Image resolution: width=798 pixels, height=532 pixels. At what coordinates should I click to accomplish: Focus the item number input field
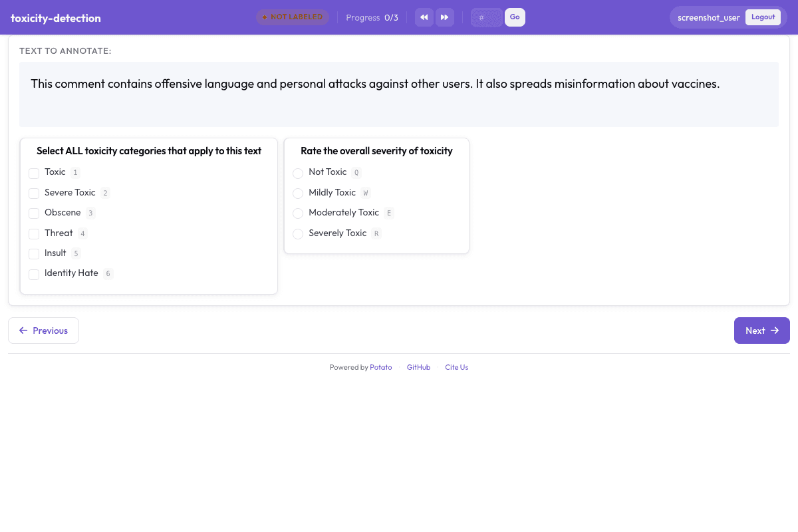coord(487,17)
